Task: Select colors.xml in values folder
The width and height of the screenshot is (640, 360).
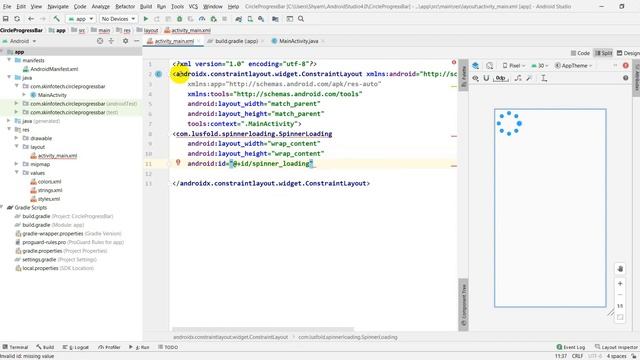Action: click(49, 182)
